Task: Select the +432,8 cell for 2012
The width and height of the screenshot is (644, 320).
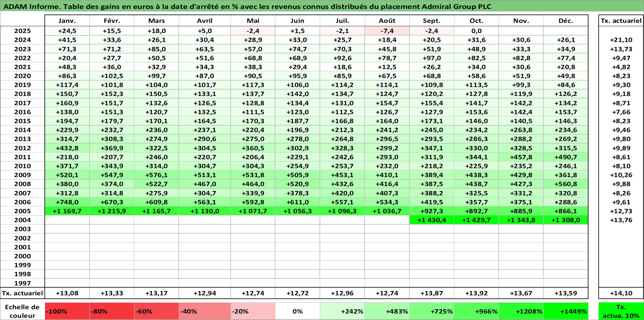Action: (67, 148)
